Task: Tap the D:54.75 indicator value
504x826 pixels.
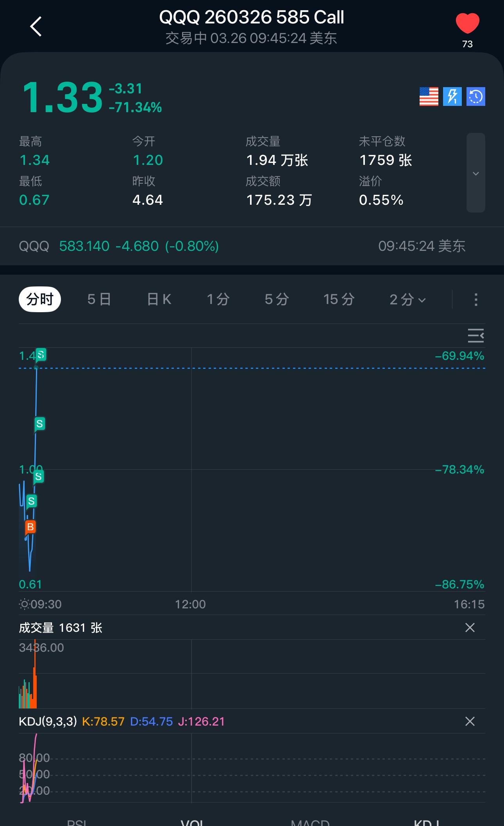Action: (151, 721)
